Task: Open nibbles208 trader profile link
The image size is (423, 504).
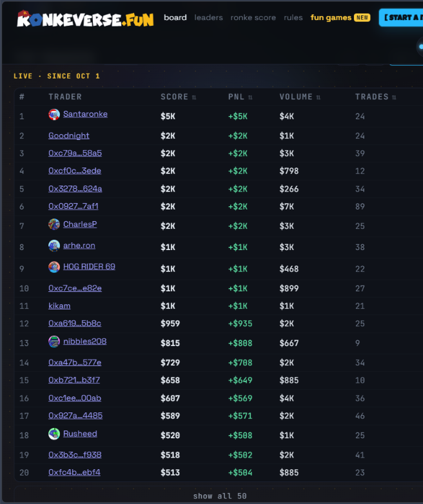Action: click(x=85, y=341)
